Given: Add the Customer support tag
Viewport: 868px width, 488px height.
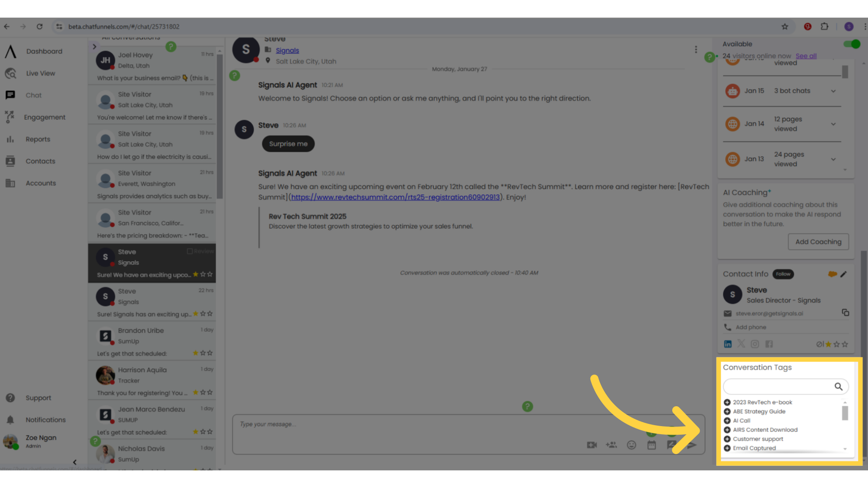Looking at the screenshot, I should tap(727, 439).
